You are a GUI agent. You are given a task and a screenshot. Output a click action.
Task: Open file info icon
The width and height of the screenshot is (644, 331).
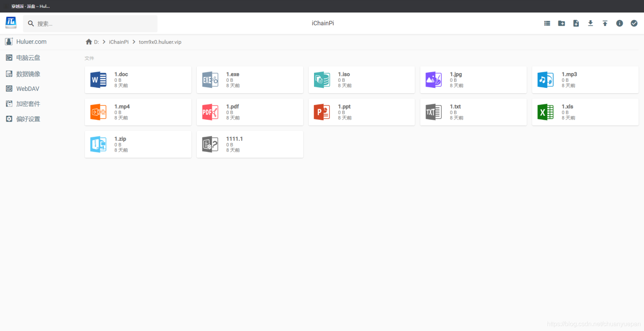[620, 23]
